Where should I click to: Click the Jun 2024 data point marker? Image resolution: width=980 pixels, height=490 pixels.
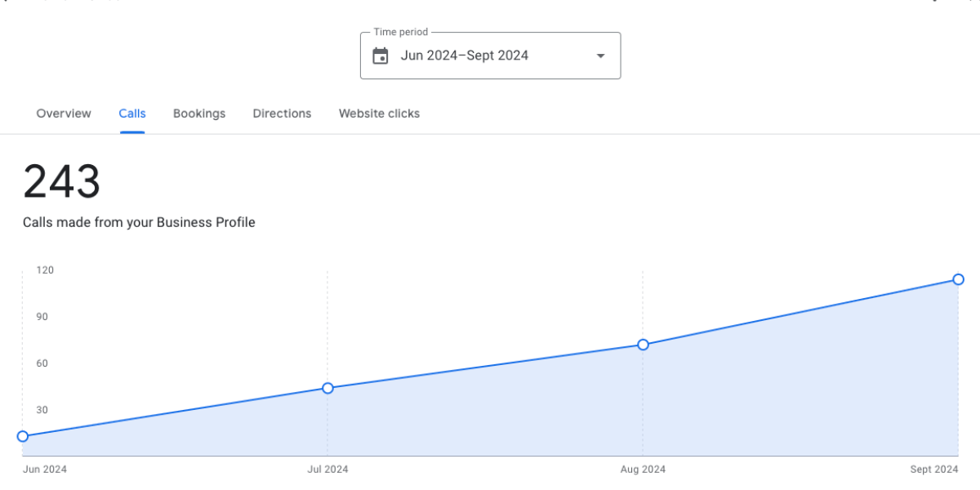pos(23,436)
